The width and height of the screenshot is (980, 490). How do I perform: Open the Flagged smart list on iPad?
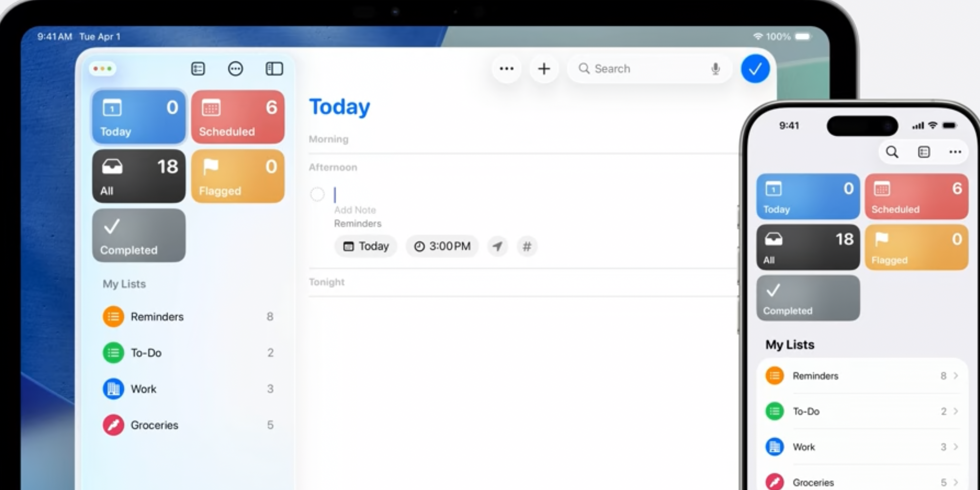point(238,176)
